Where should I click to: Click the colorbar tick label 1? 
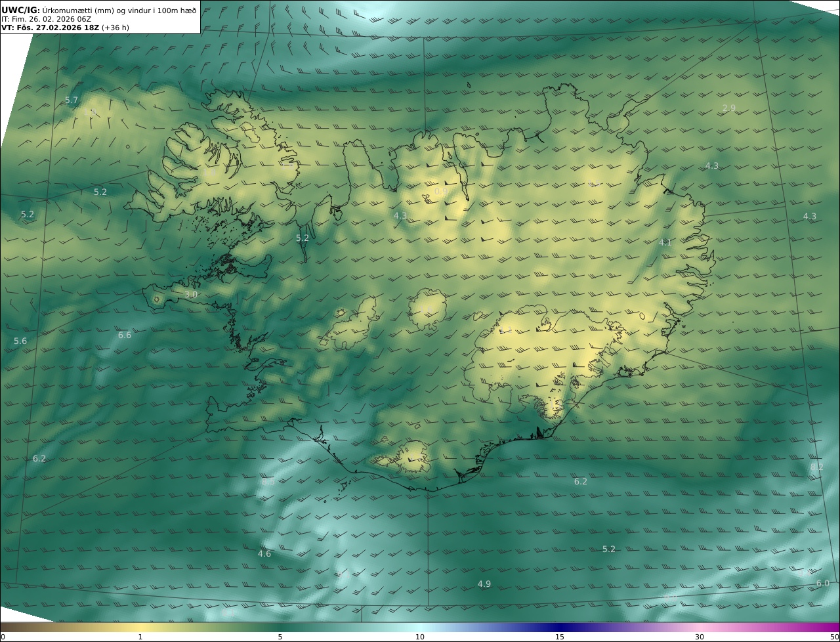(140, 637)
